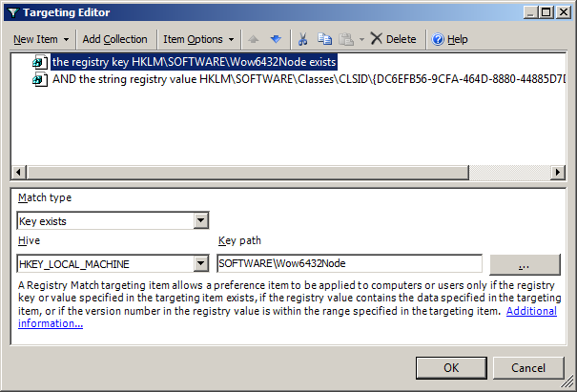Click the Move Up arrow icon
The width and height of the screenshot is (577, 392).
[255, 39]
